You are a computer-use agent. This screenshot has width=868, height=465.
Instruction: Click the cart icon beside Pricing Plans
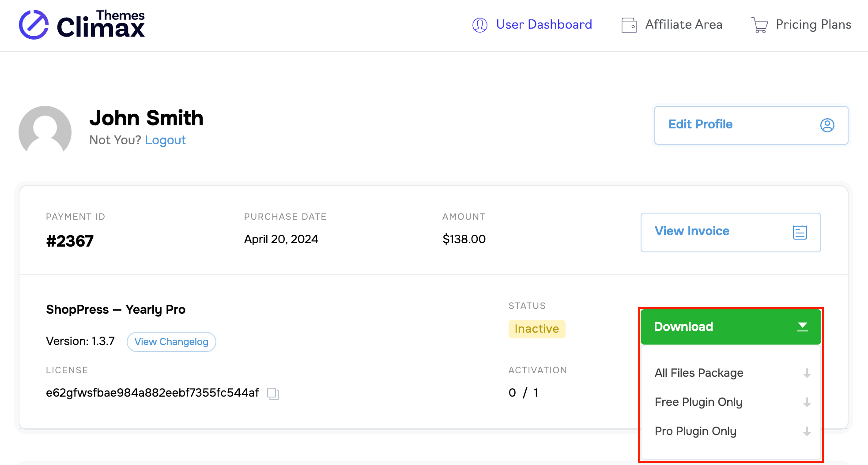pos(759,25)
